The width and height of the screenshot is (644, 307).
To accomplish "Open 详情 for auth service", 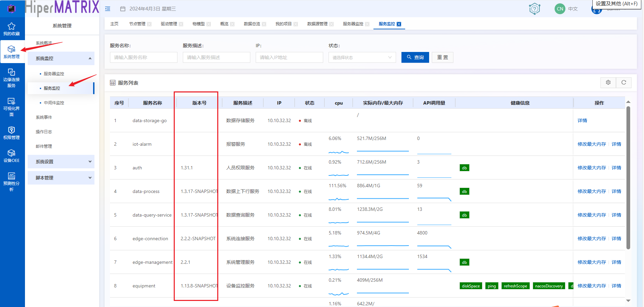I will tap(616, 168).
